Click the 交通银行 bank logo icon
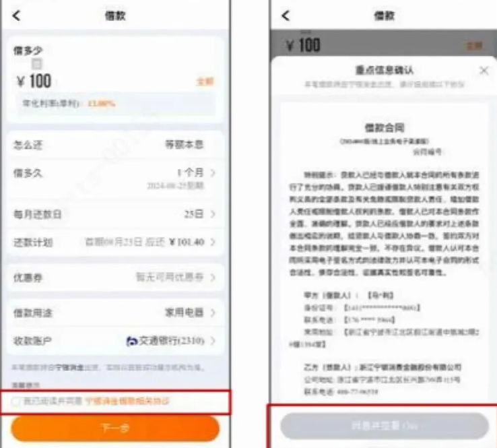Viewport: 497px width, 448px height. 132,342
